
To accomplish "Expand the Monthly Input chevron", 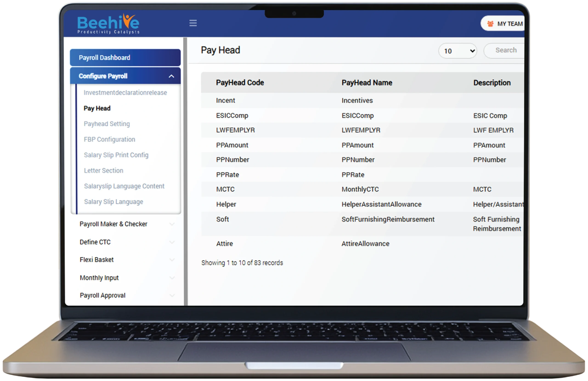I will tap(172, 278).
